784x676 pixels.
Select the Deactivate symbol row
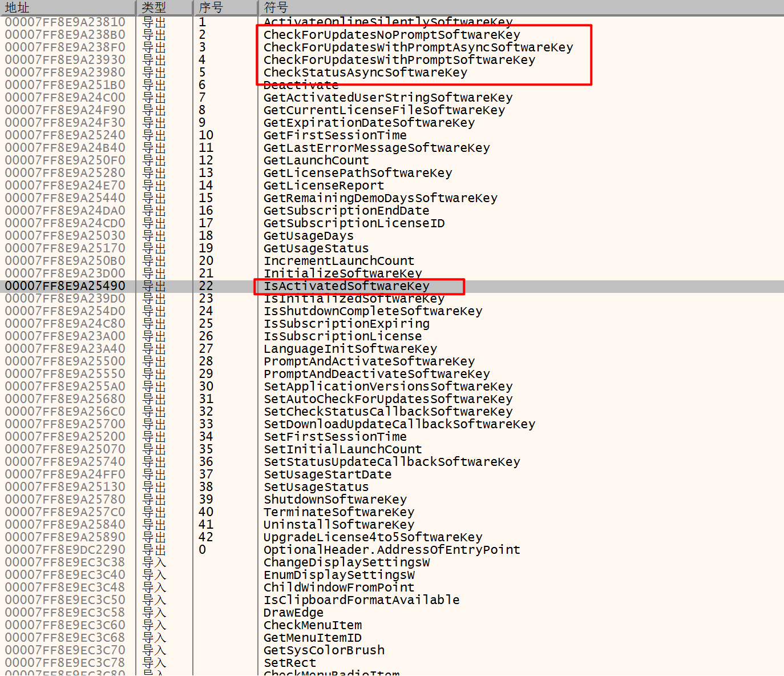coord(392,85)
